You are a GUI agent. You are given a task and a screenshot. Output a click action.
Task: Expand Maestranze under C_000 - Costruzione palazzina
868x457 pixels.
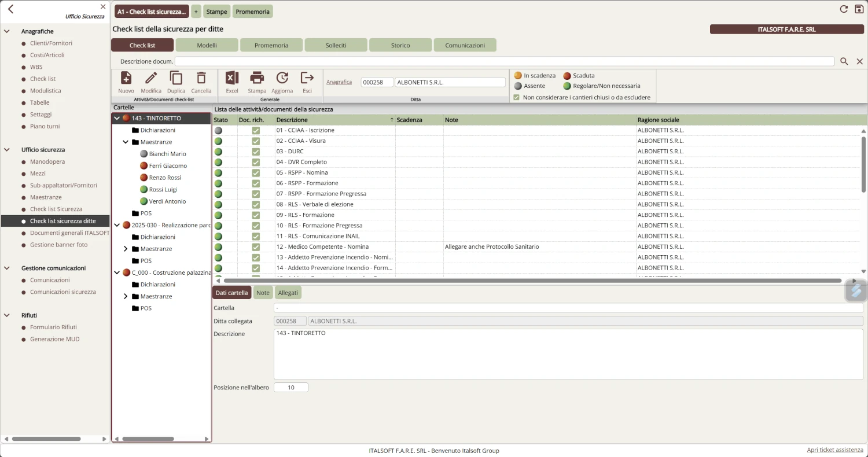tap(126, 297)
